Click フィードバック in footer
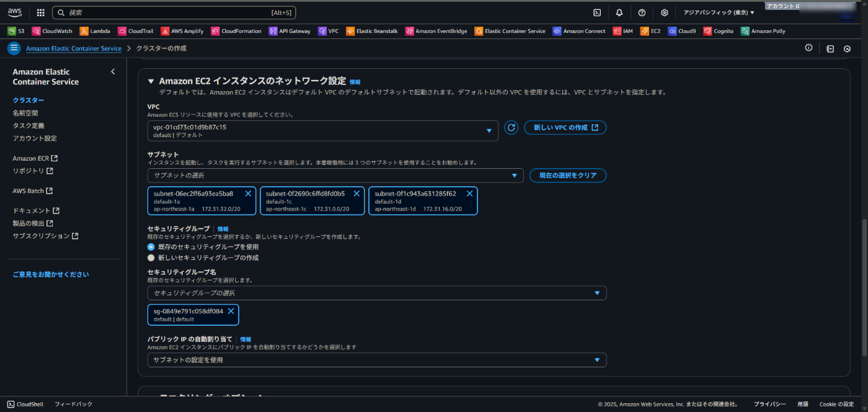The height and width of the screenshot is (412, 868). 73,404
